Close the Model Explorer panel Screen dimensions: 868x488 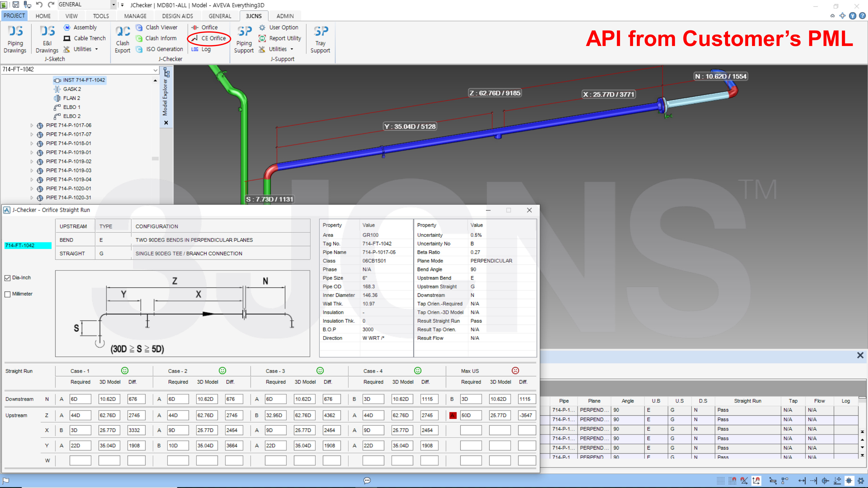tap(166, 123)
